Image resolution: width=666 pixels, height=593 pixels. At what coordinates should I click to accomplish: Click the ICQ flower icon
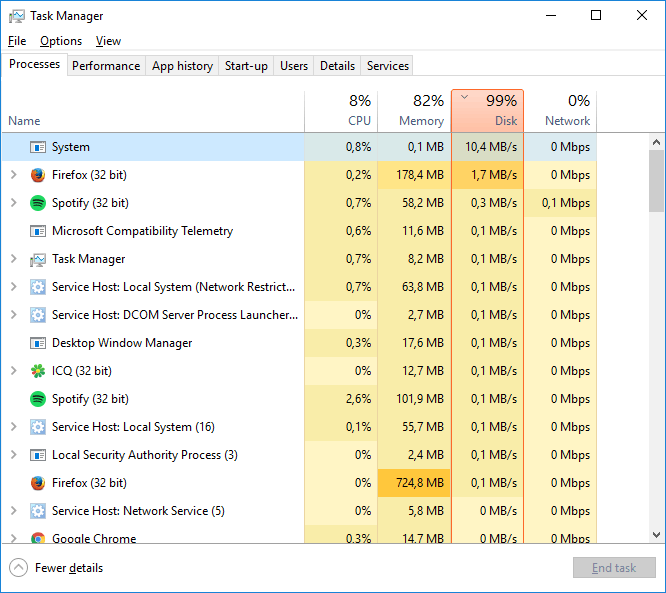[38, 371]
